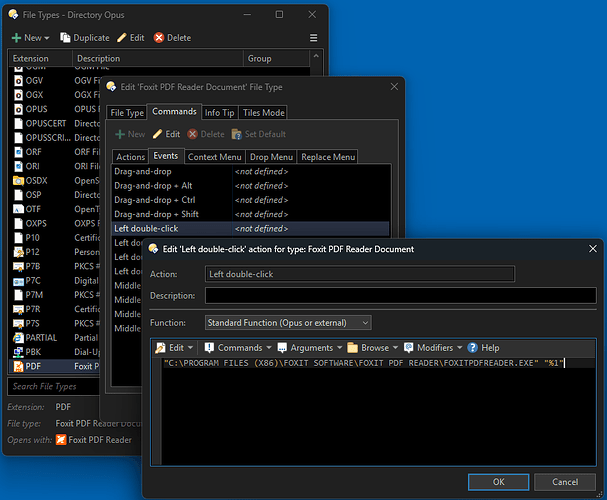Select the P7B certificate icon
Viewport: 607px width, 500px height.
18,267
